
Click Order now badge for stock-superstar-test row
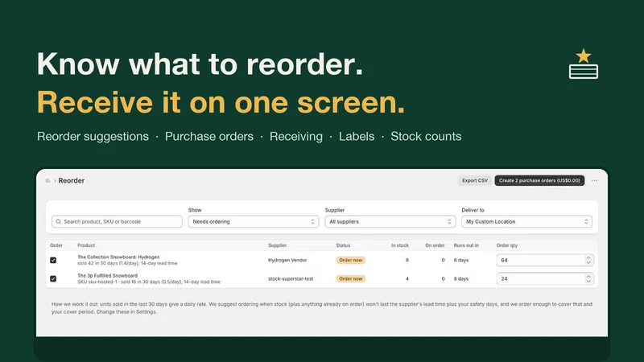click(x=351, y=278)
